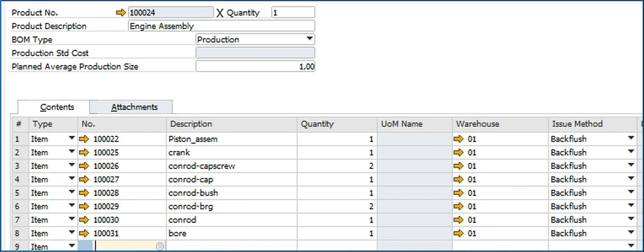Click the Production Std Cost field
Viewport: 644px width, 252px height.
255,53
